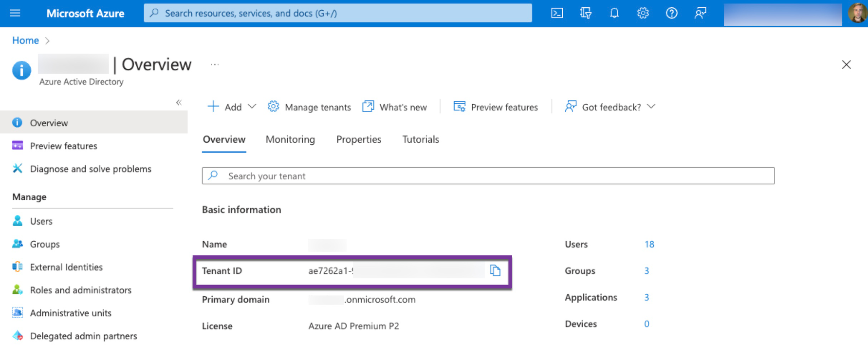Open the more options ellipsis by Overview
This screenshot has width=868, height=345.
(x=215, y=64)
